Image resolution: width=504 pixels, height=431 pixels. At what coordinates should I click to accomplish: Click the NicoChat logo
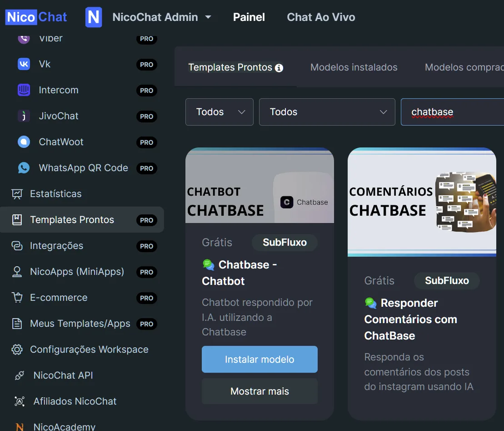(x=36, y=17)
